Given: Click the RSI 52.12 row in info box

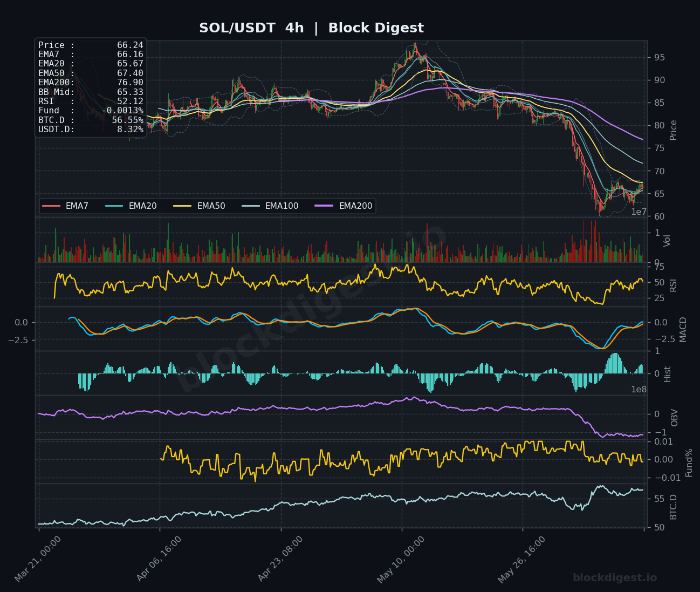Looking at the screenshot, I should pyautogui.click(x=91, y=101).
